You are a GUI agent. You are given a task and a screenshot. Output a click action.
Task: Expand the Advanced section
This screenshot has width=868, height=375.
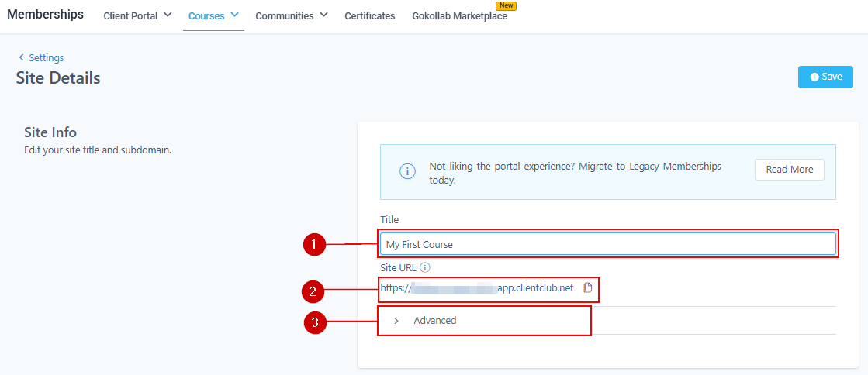coord(434,321)
